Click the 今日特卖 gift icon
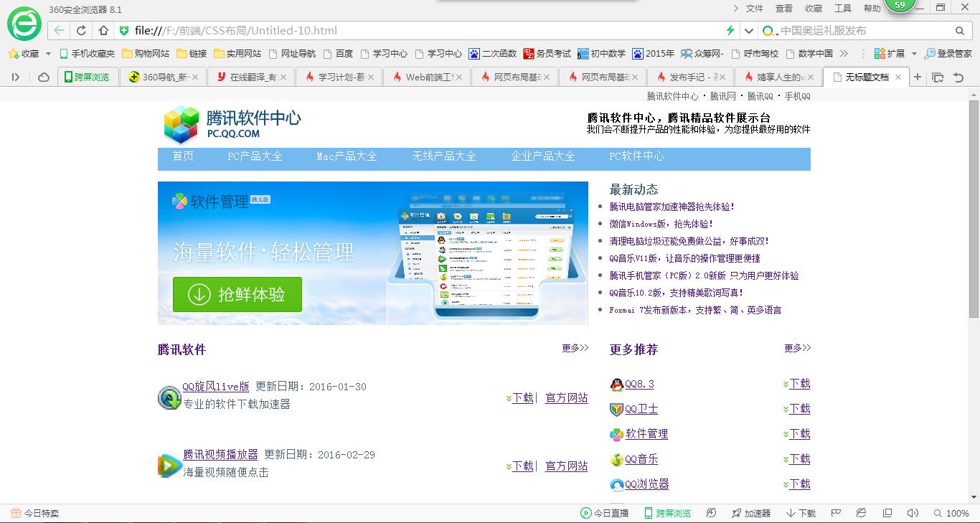 [x=16, y=513]
